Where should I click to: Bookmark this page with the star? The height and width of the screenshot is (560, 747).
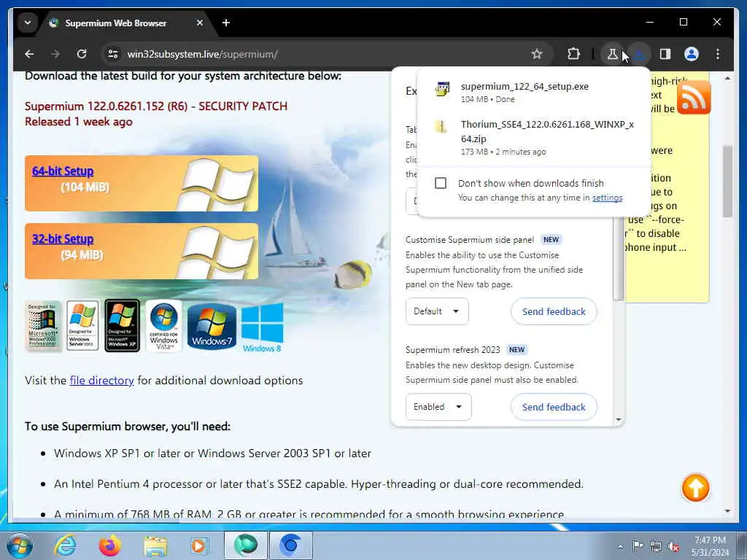click(x=537, y=54)
